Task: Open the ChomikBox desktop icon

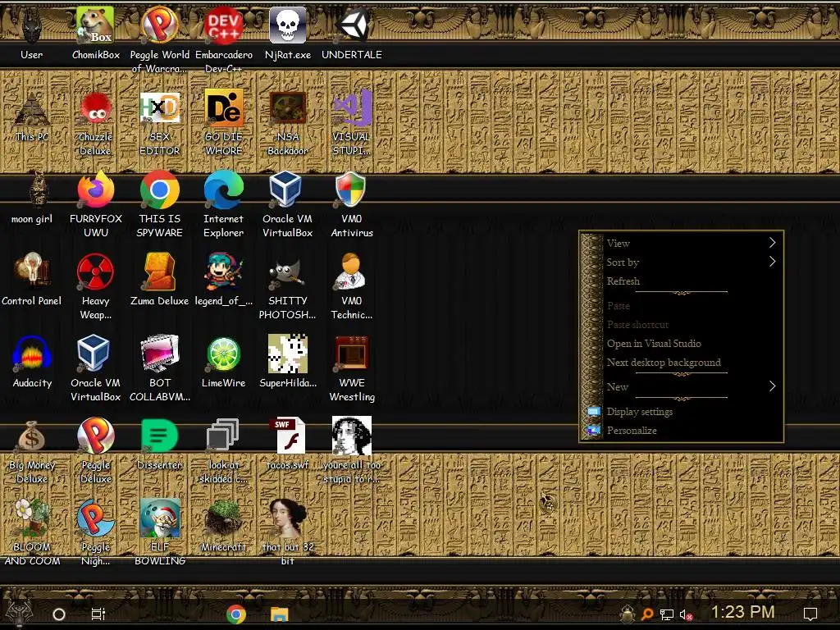Action: pos(95,25)
